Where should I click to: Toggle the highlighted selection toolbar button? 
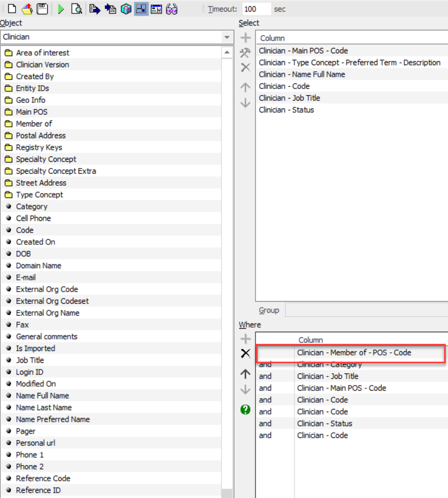pyautogui.click(x=141, y=9)
